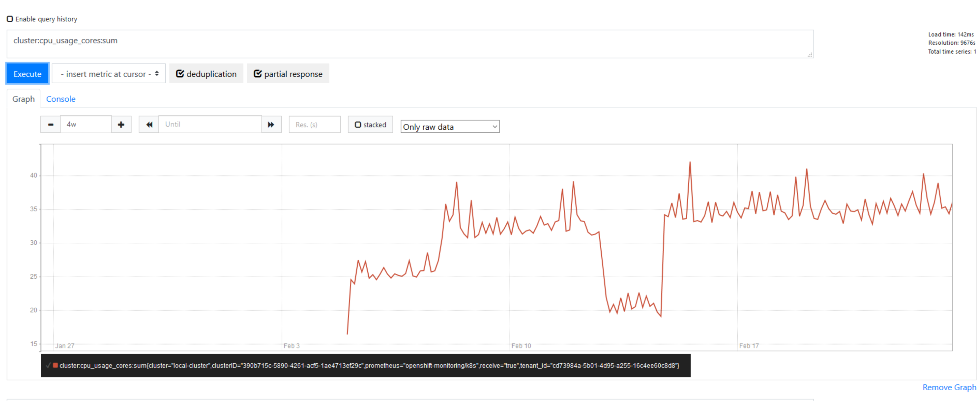Click the Execute button

[x=27, y=74]
